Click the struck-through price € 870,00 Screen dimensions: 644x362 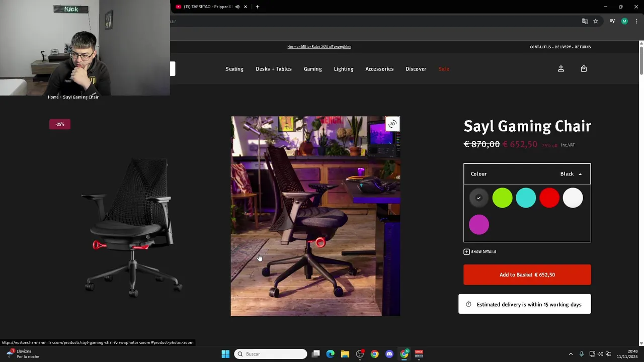point(481,144)
